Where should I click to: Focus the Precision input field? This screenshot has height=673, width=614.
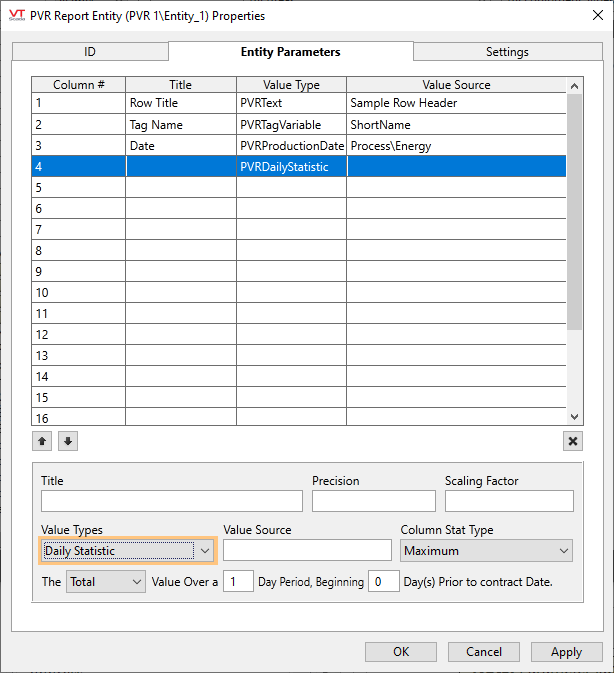point(373,501)
